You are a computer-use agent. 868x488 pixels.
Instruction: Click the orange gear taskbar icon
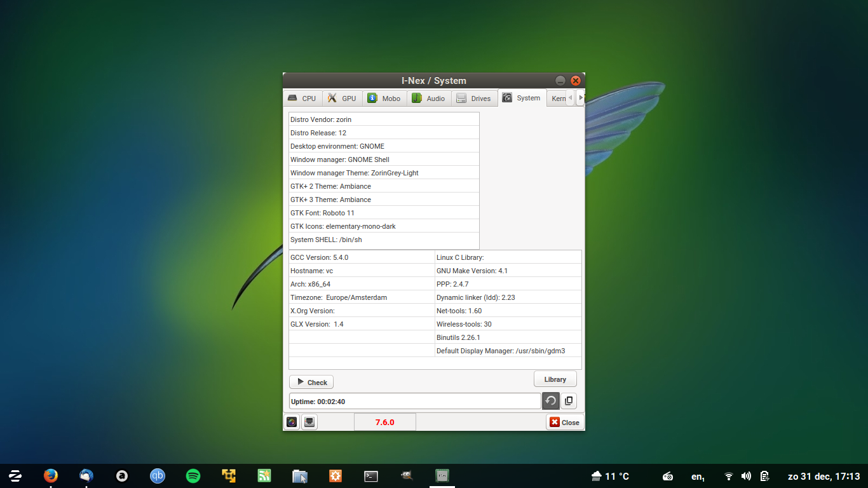336,476
